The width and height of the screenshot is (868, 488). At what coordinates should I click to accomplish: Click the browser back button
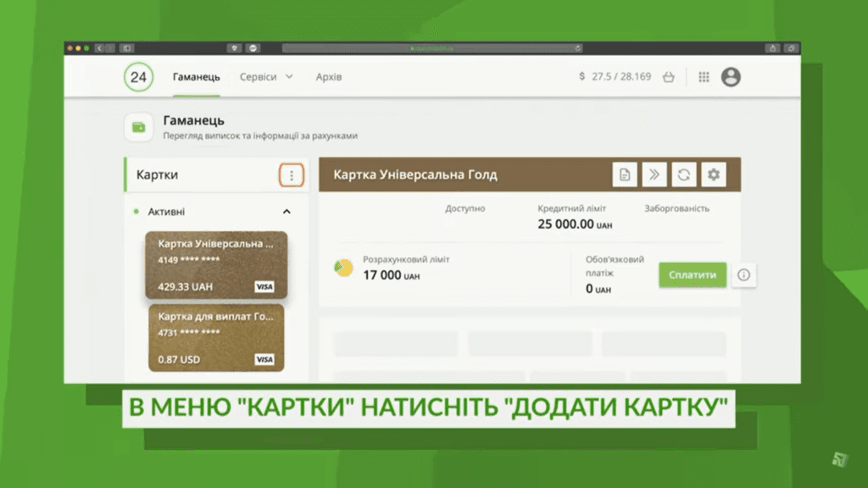click(99, 48)
